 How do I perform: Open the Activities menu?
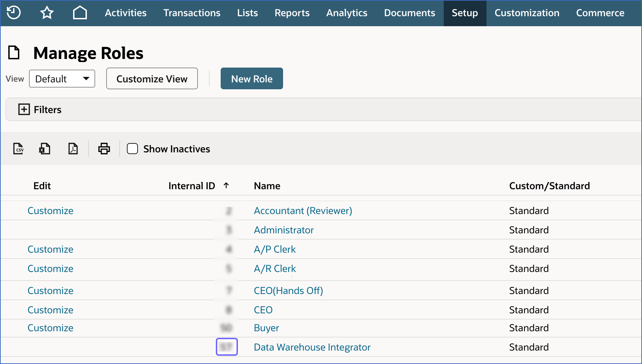(126, 13)
